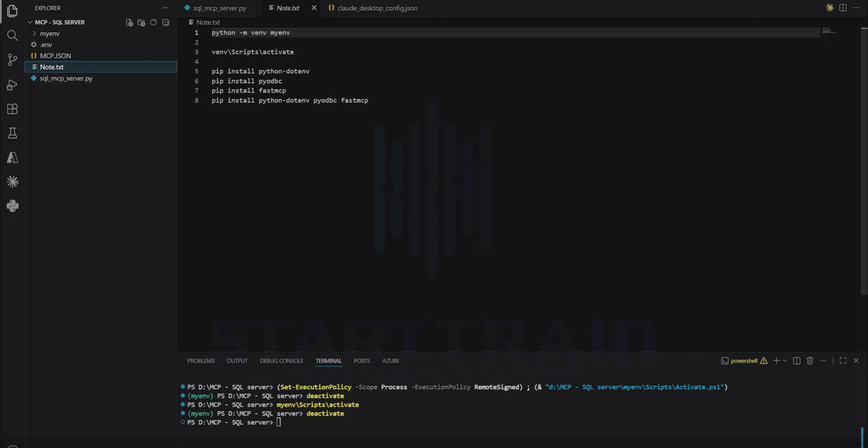868x448 pixels.
Task: Open the Azure view in activity bar
Action: [x=12, y=157]
